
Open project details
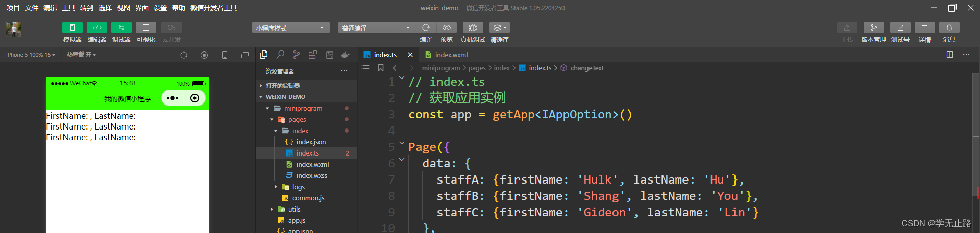pyautogui.click(x=925, y=28)
